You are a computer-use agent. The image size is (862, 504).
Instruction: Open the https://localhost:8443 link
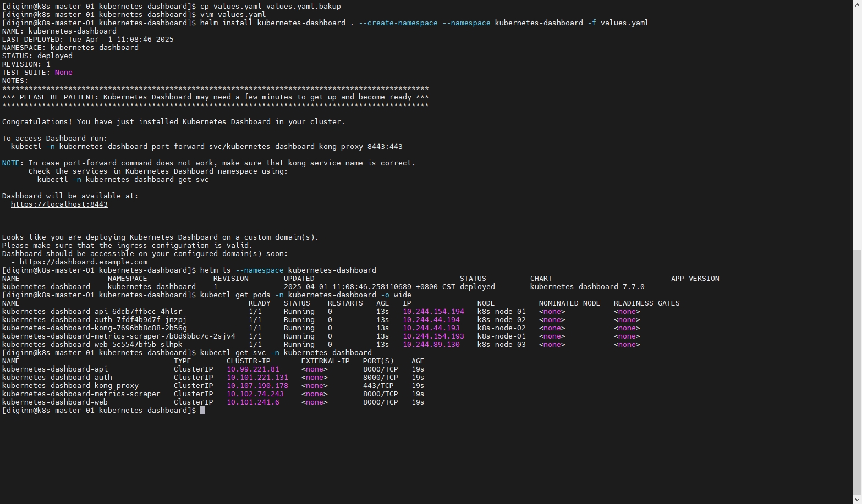point(59,204)
